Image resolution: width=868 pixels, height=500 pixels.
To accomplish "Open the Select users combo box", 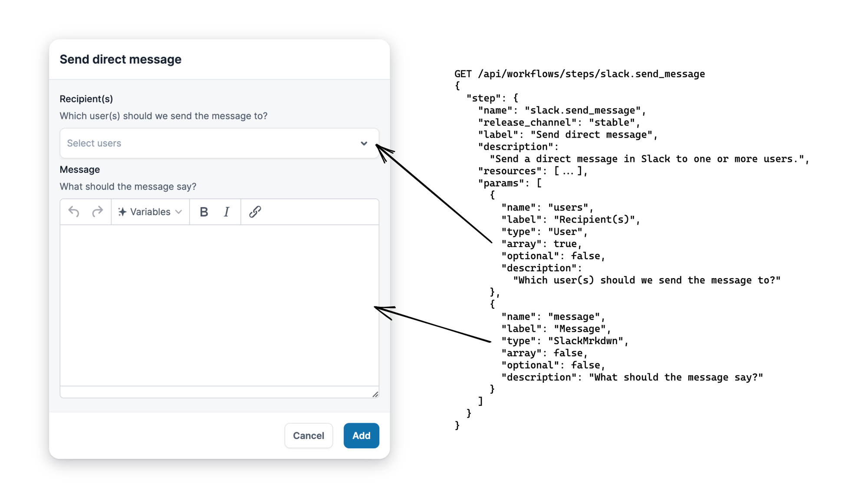I will tap(208, 143).
